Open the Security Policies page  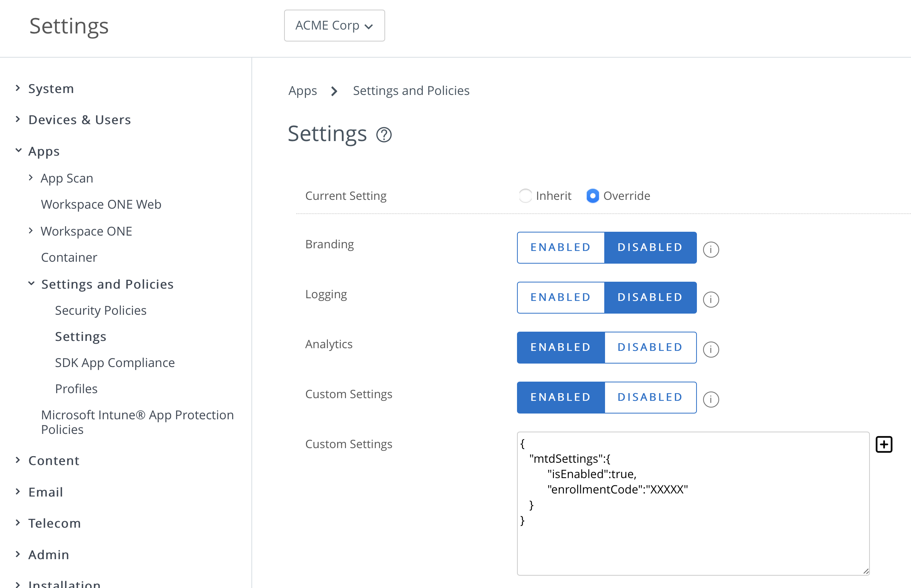[x=101, y=310]
